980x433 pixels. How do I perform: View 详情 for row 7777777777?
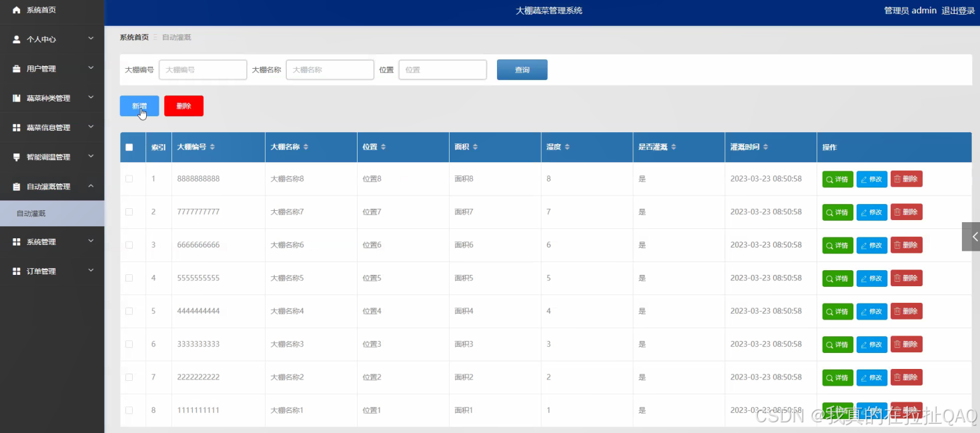click(838, 212)
